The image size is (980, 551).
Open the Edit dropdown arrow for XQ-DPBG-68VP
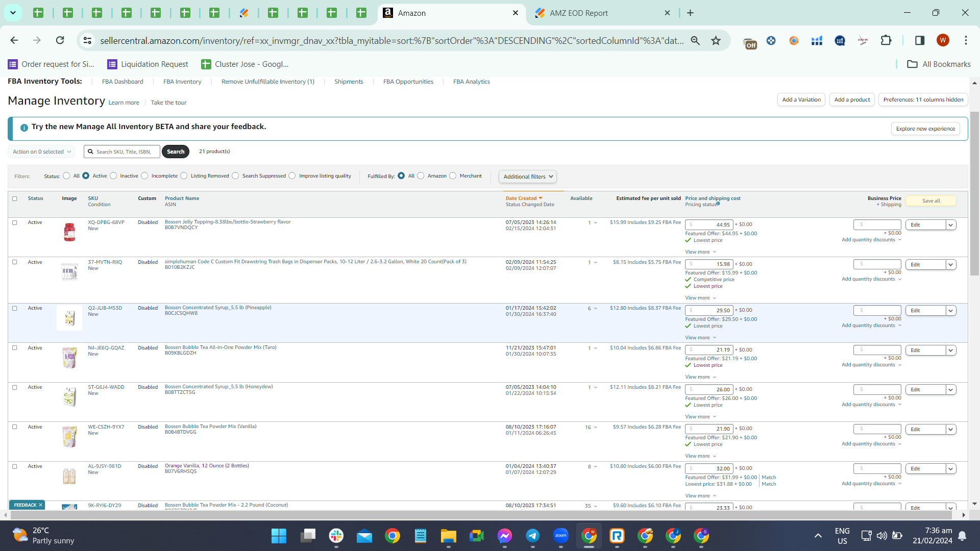(951, 225)
